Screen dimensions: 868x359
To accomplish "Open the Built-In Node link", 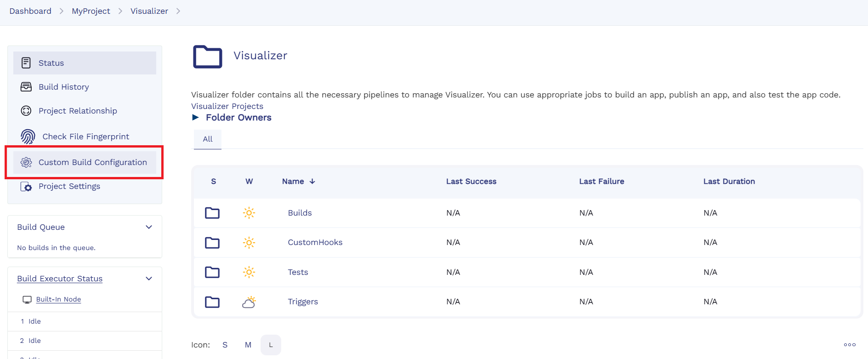I will click(59, 299).
